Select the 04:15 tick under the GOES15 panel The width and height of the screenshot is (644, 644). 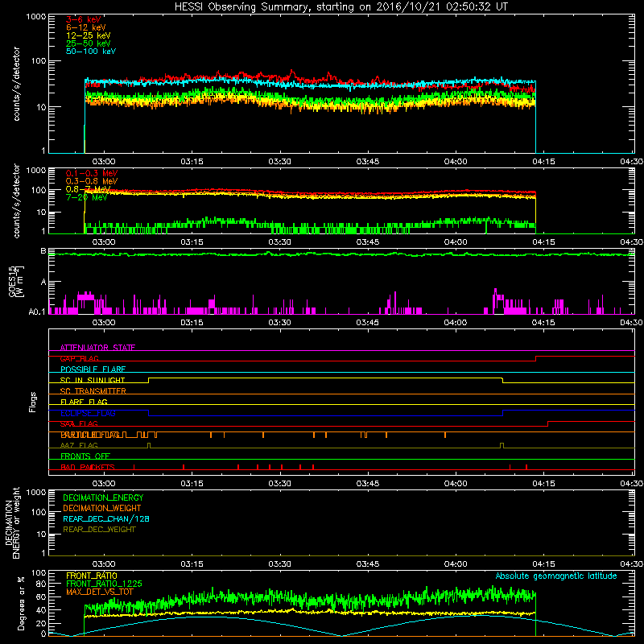click(x=543, y=323)
